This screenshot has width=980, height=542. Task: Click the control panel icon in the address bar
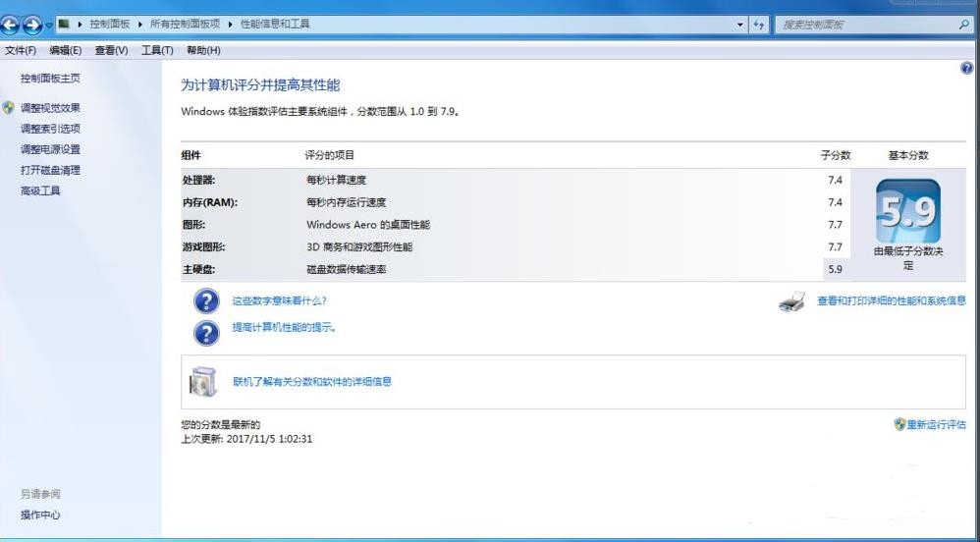tap(64, 24)
